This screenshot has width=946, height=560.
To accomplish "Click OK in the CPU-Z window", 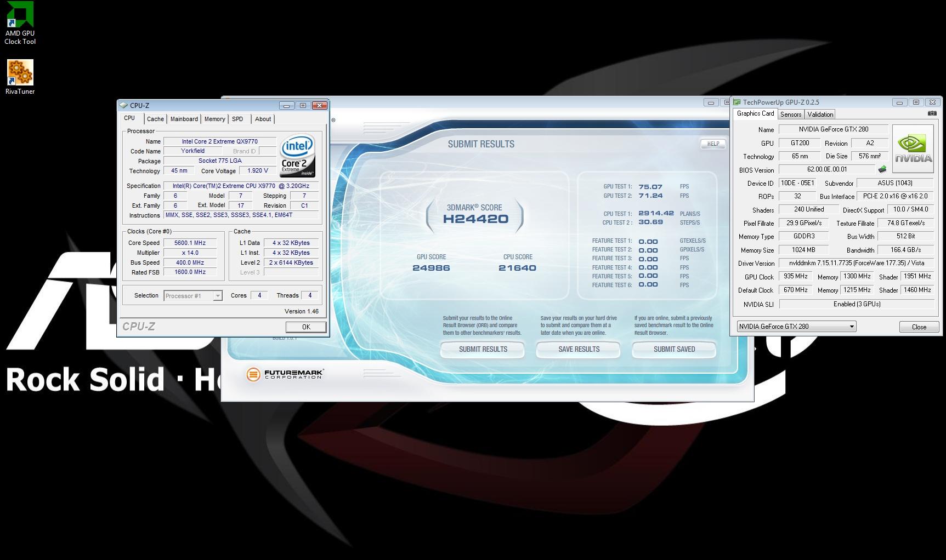I will 306,327.
